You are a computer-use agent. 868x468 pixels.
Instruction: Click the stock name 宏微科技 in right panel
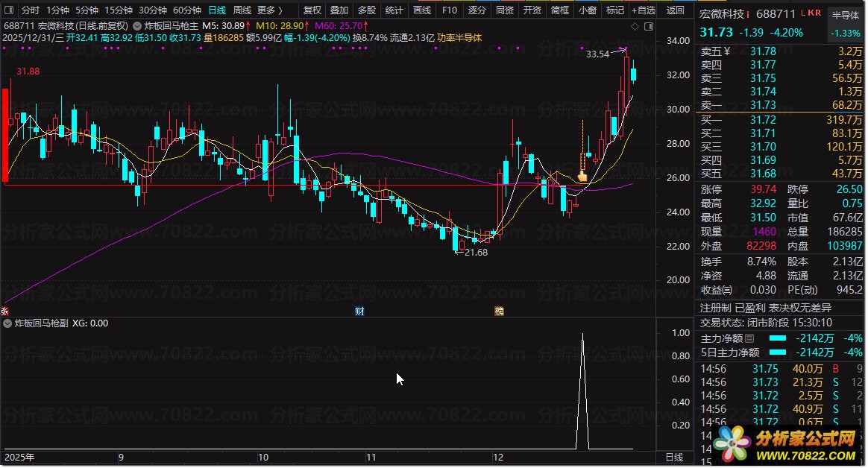coord(722,14)
